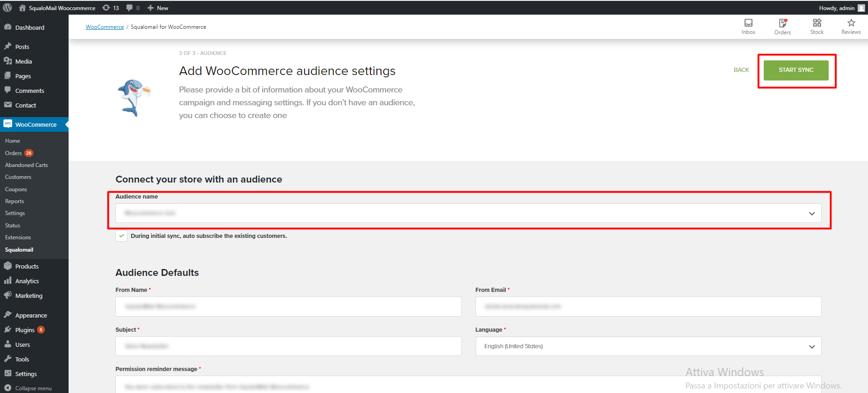
Task: Follow the WooCommerce breadcrumb link
Action: [105, 27]
